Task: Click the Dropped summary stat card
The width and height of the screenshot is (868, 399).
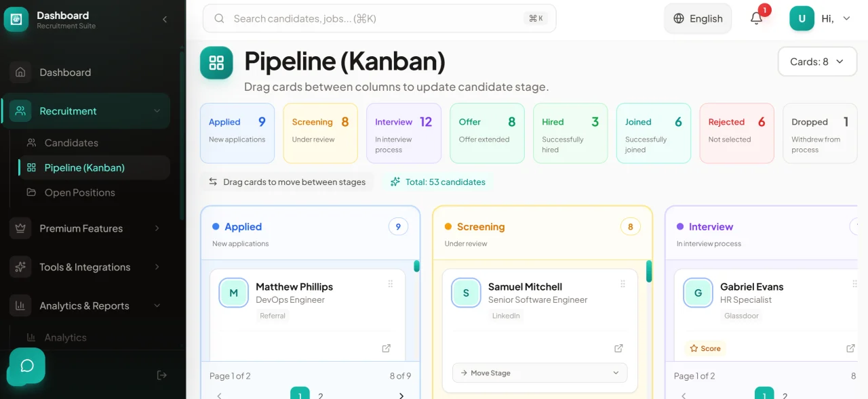Action: (x=820, y=133)
